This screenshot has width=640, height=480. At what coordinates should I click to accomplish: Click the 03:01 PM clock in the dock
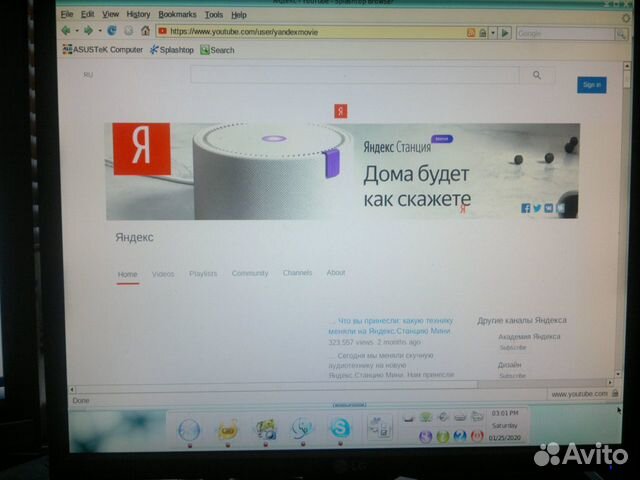coord(505,413)
